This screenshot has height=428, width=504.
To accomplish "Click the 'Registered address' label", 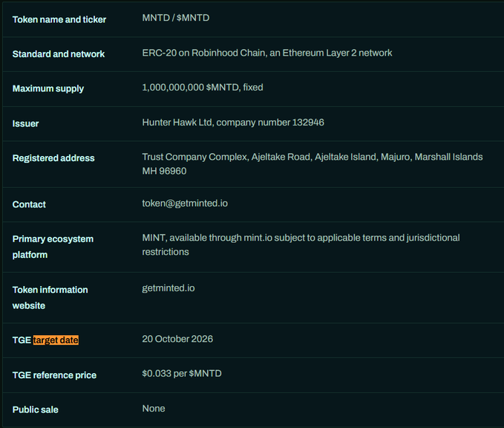I will 53,158.
